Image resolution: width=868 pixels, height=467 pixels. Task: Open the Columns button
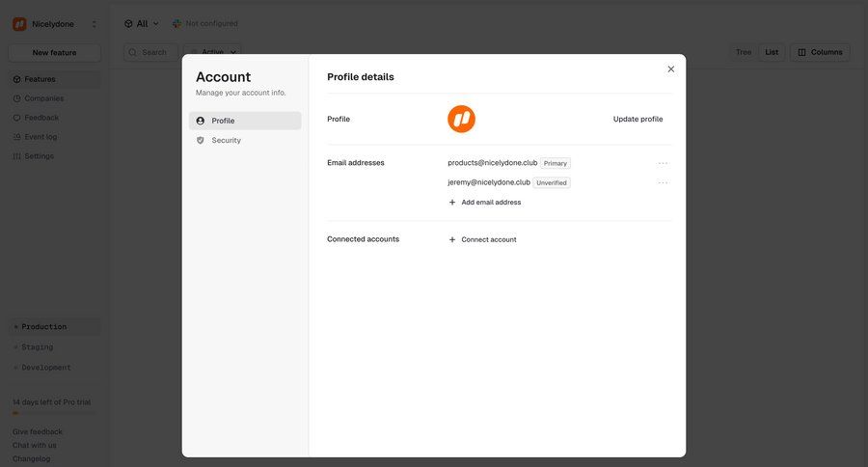tap(820, 52)
